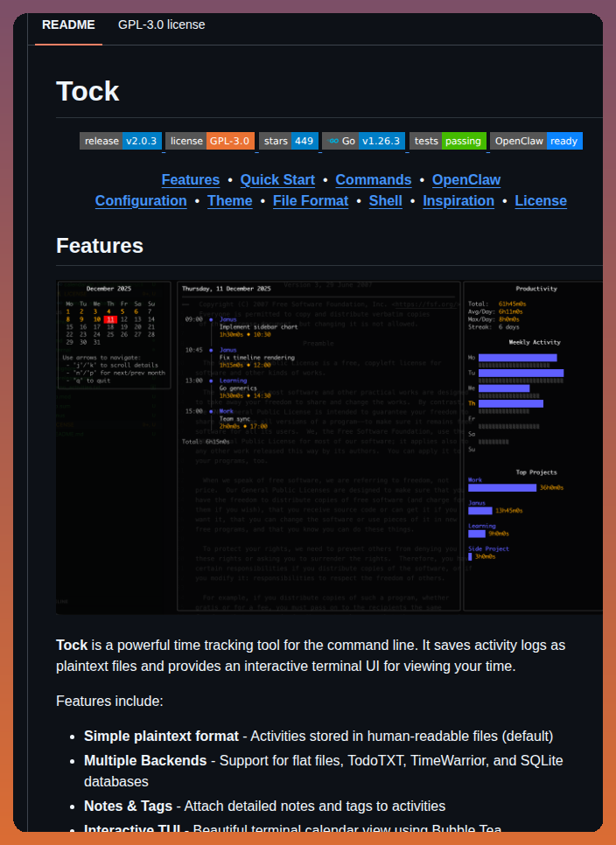Open the Quick Start link
Image resolution: width=616 pixels, height=845 pixels.
click(277, 179)
